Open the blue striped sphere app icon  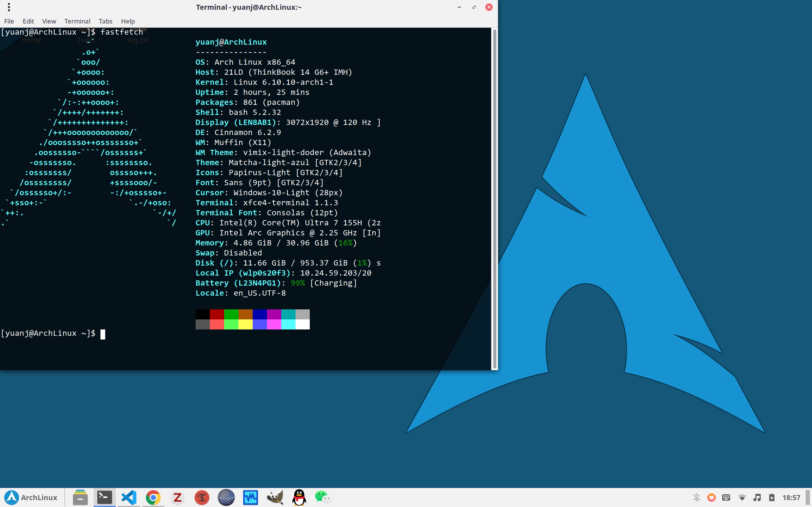point(226,497)
